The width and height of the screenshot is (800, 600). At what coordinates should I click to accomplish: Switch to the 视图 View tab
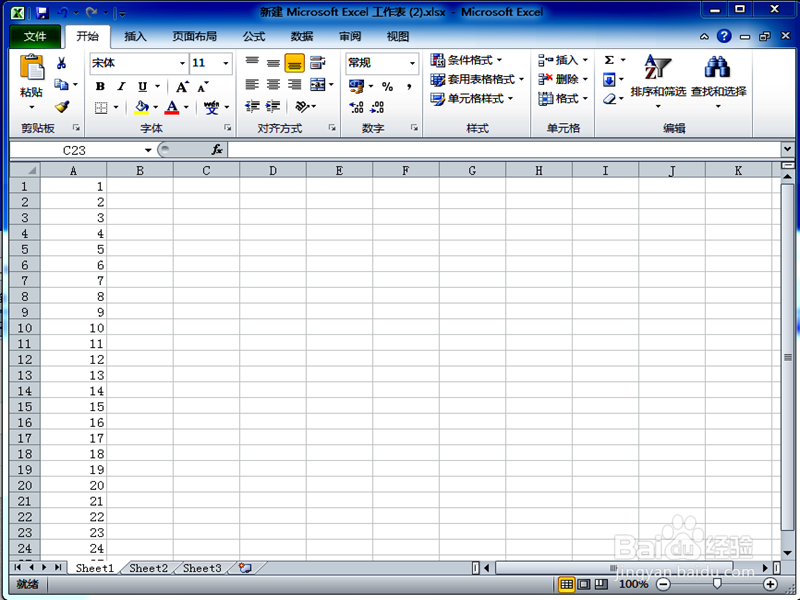pyautogui.click(x=397, y=37)
